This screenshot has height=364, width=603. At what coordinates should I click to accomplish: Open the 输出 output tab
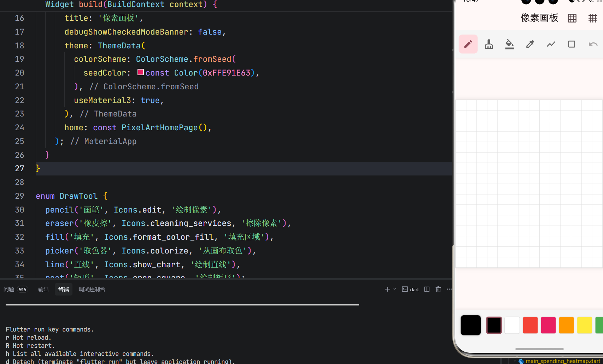click(x=43, y=290)
